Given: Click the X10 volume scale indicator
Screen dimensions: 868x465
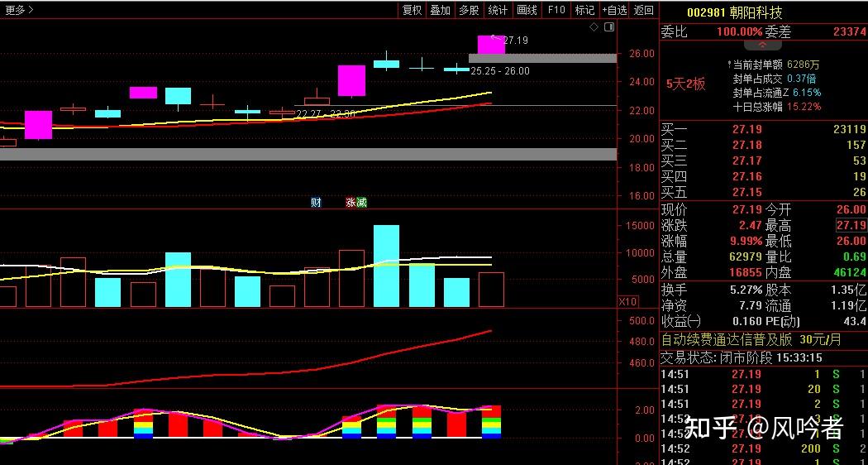Looking at the screenshot, I should (x=629, y=302).
